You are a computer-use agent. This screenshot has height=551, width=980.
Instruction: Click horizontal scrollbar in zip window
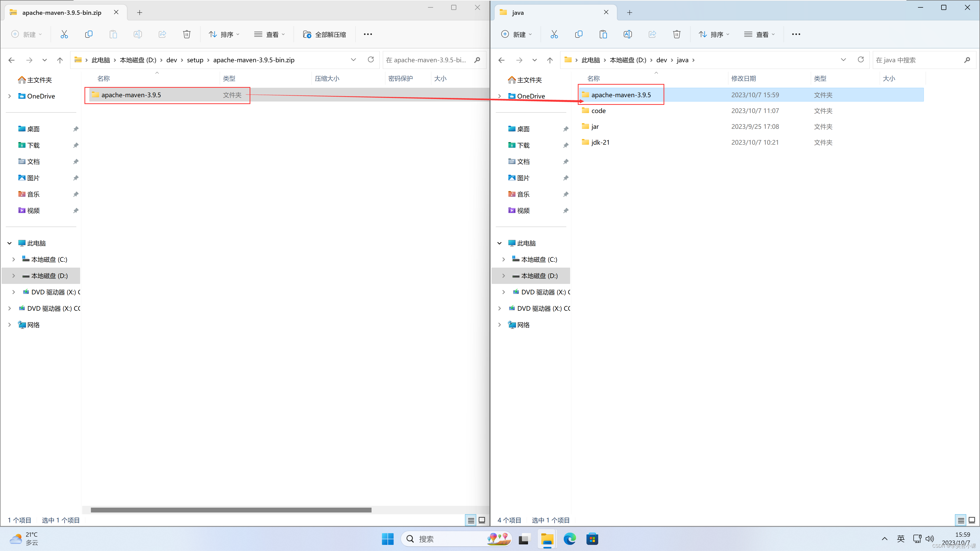pos(231,510)
